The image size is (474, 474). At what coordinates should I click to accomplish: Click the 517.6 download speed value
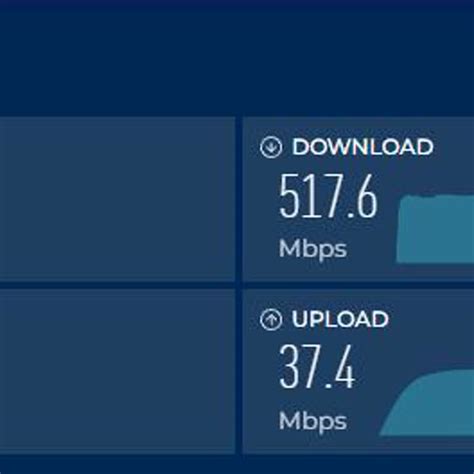328,196
